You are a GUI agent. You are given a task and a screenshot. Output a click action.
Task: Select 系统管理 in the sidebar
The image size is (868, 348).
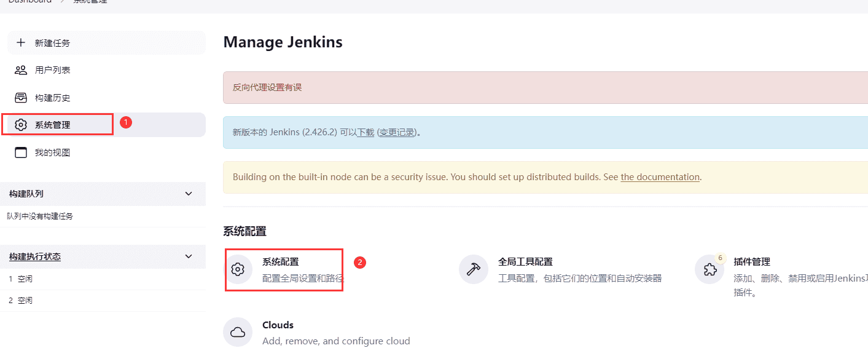106,125
